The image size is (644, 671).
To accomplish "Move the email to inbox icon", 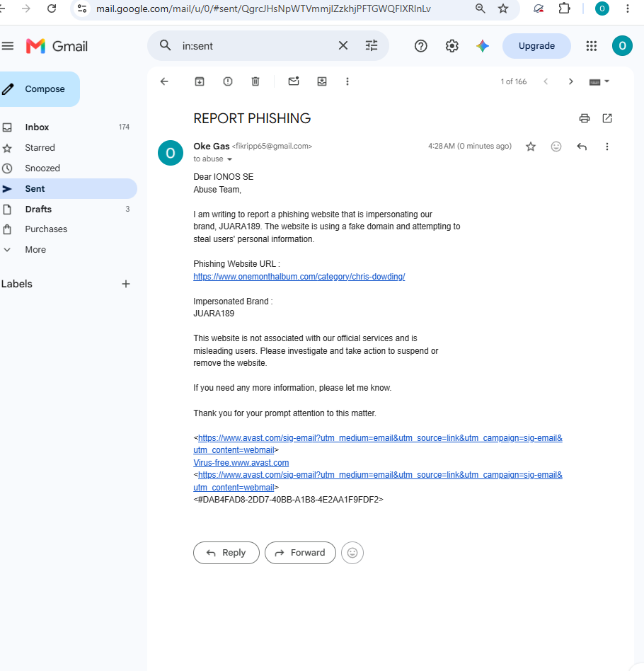I will click(322, 81).
